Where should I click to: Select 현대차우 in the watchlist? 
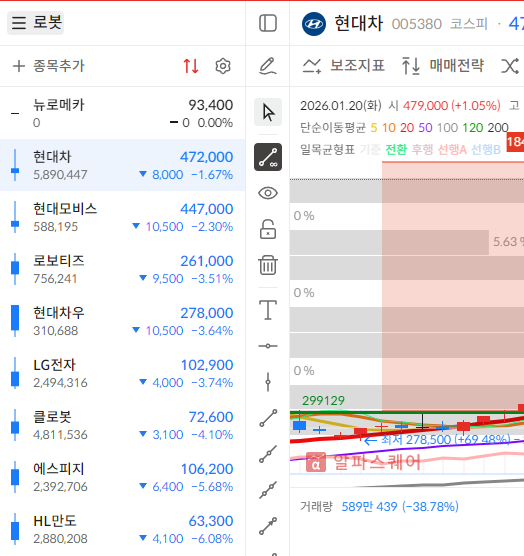(123, 321)
